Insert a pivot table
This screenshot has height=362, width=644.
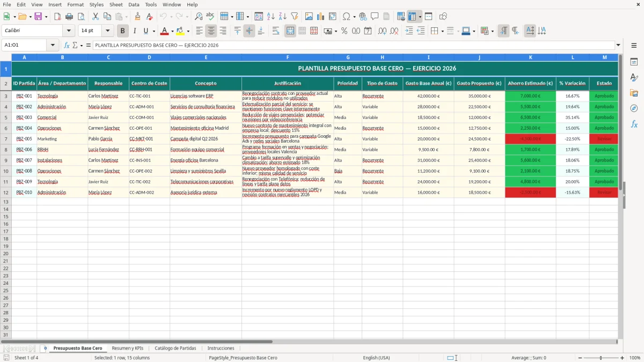333,17
